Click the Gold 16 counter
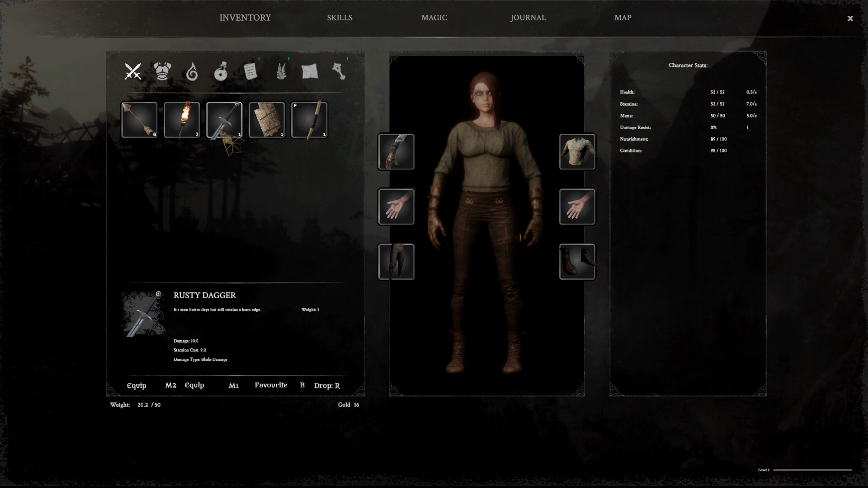 349,405
